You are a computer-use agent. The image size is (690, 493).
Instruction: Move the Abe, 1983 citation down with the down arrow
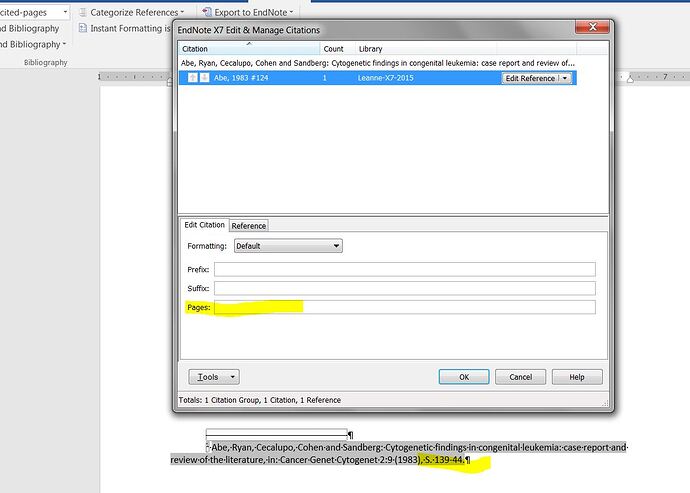204,78
